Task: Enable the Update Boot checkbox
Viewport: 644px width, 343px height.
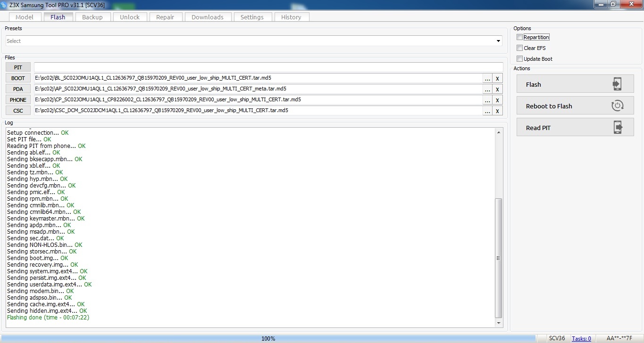Action: (x=519, y=59)
